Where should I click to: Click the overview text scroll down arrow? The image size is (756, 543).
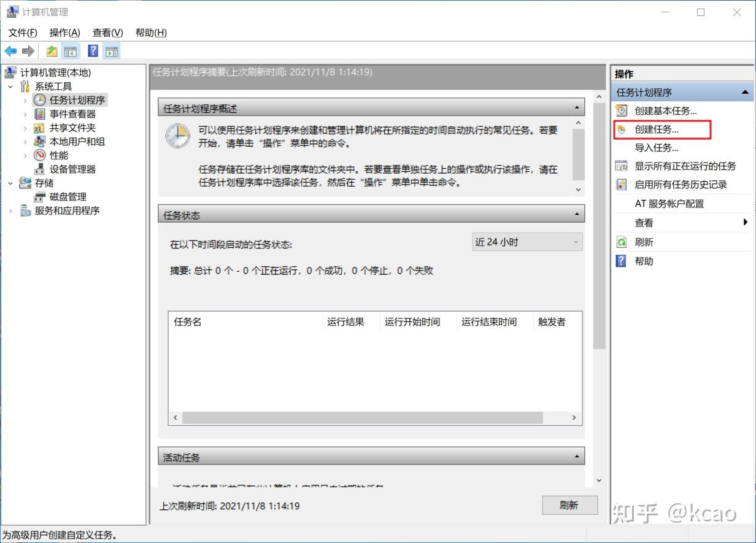click(x=578, y=190)
